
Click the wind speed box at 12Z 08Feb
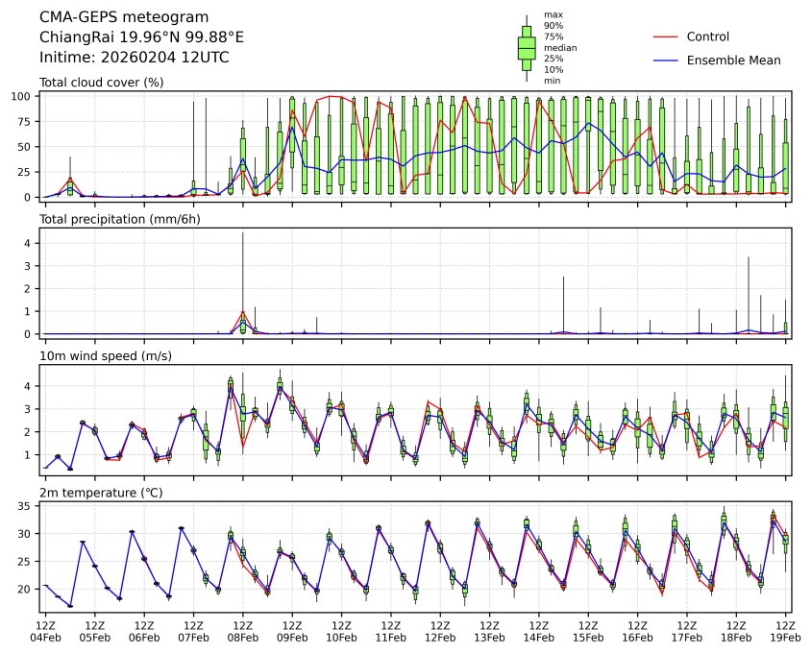pyautogui.click(x=243, y=414)
